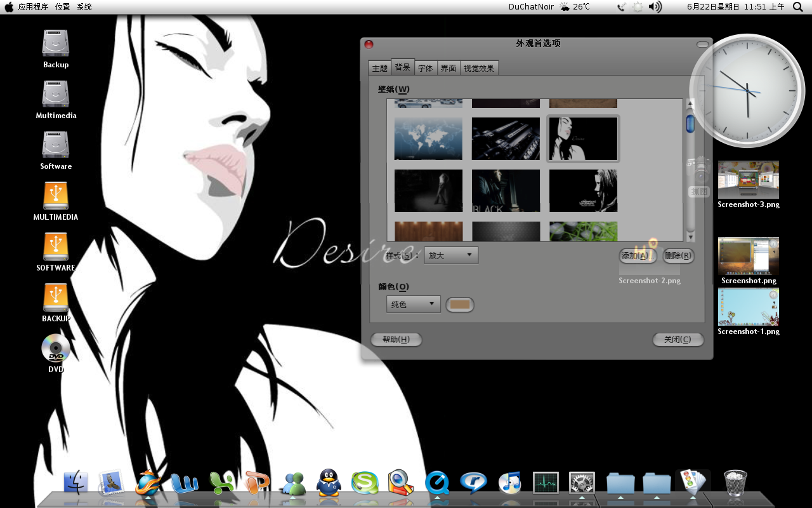This screenshot has width=812, height=508.
Task: Open the 样式 dropdown showing 放大
Action: pos(451,255)
